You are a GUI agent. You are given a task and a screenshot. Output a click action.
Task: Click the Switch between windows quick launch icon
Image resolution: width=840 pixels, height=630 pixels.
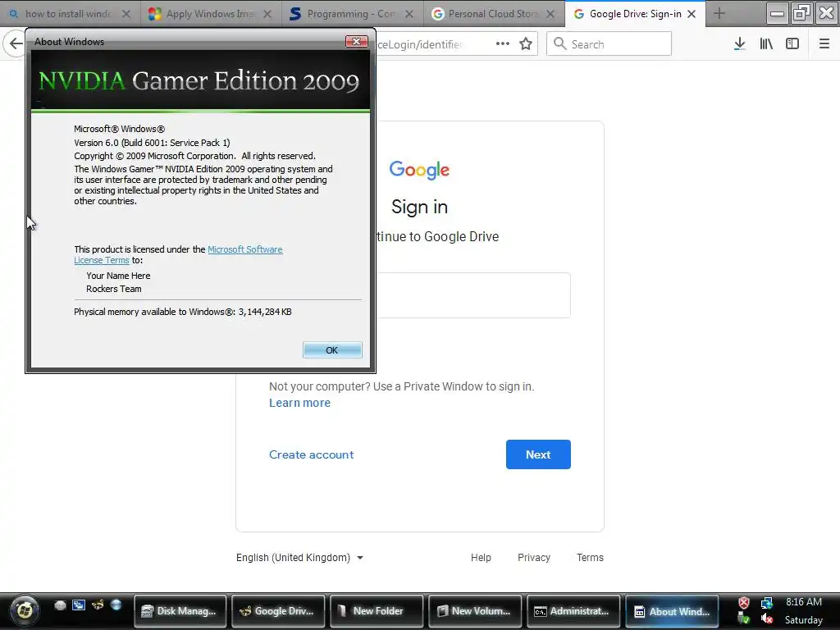coord(79,605)
